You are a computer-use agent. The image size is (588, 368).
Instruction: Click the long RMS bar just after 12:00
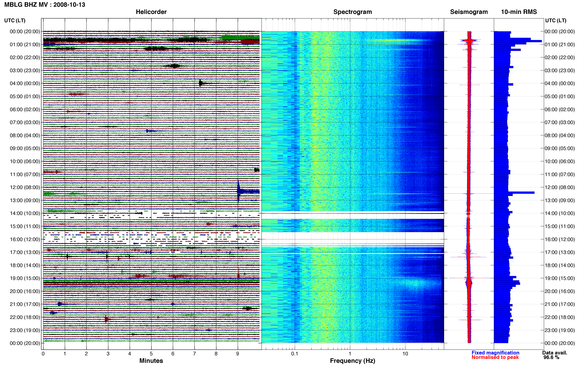(514, 193)
